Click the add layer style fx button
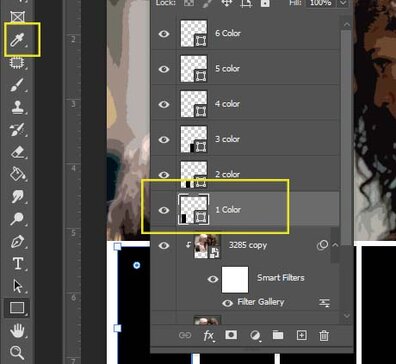The height and width of the screenshot is (364, 396). (209, 335)
